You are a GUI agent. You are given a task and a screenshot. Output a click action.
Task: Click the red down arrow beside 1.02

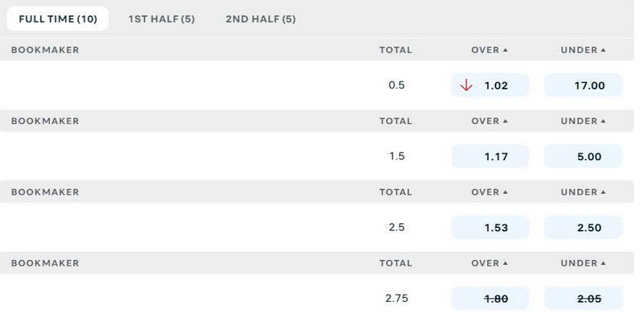pos(466,85)
